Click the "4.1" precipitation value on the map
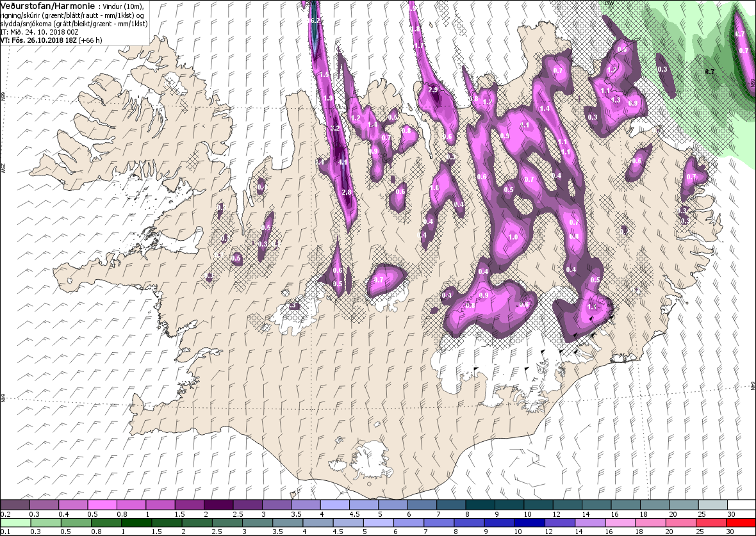Screen dimensions: 756x536 (x=343, y=163)
